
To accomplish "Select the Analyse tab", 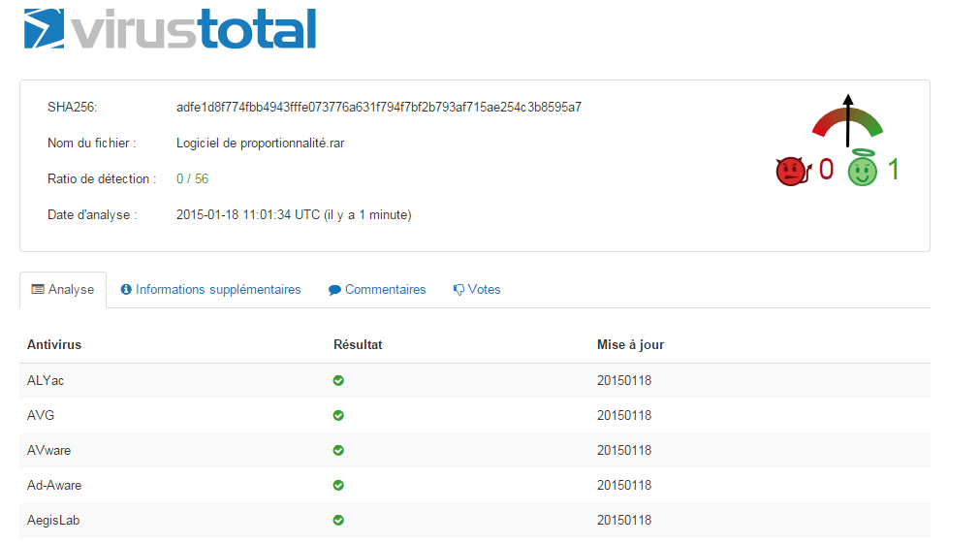I will tap(63, 290).
